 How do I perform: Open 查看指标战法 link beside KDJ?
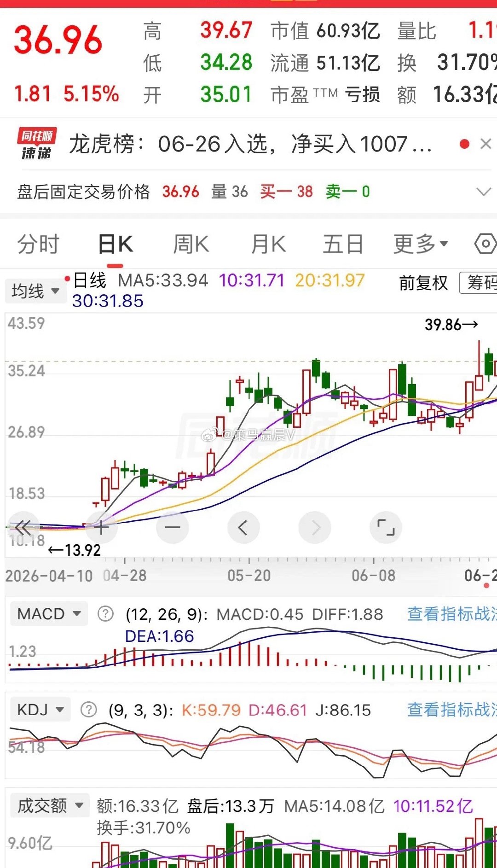(x=452, y=710)
